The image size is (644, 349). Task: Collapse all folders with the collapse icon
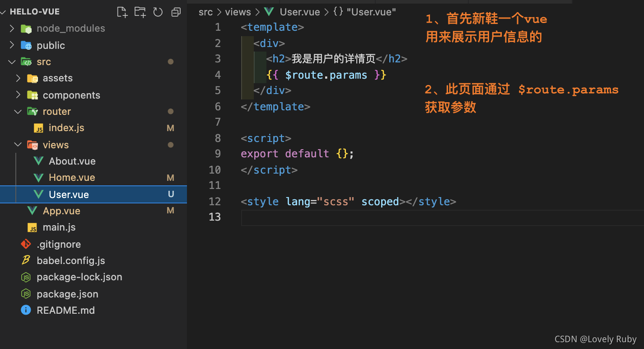pos(176,12)
